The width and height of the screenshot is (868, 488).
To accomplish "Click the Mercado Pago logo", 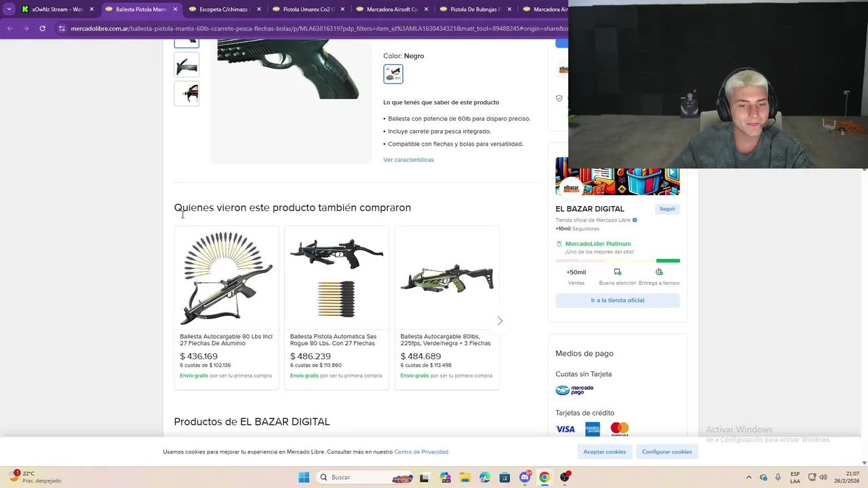I will click(x=574, y=390).
